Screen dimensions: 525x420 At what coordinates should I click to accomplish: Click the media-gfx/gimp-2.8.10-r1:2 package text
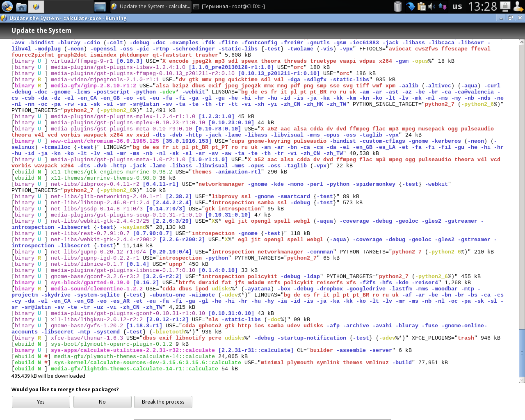coord(94,86)
